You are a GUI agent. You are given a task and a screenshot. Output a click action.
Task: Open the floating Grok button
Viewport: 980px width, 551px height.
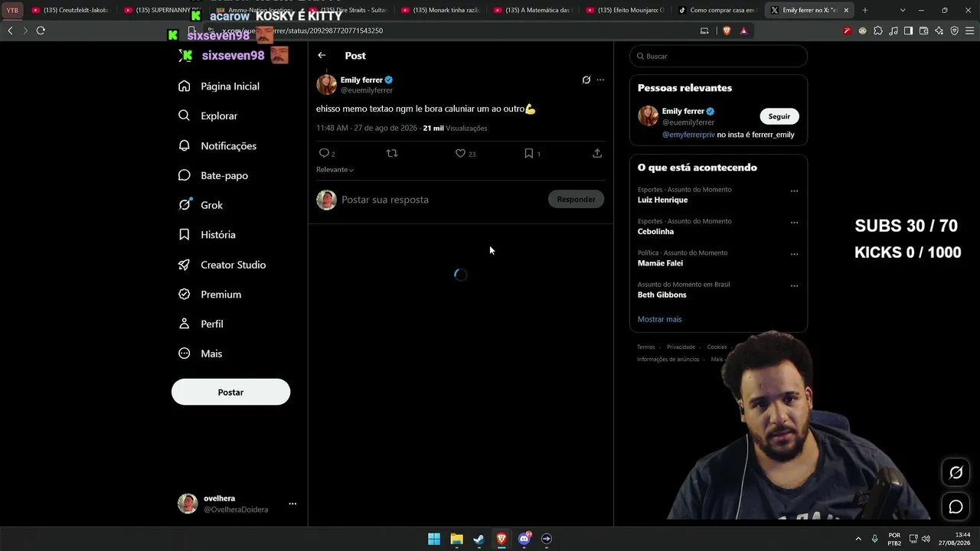(955, 473)
